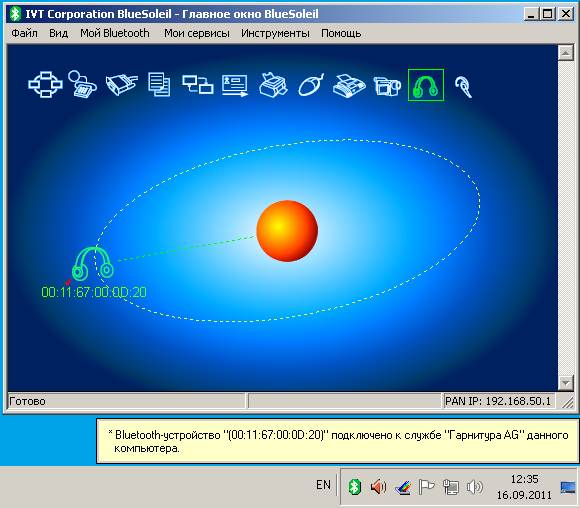Click the Object Push business card icon
This screenshot has height=508, width=580.
pos(235,85)
